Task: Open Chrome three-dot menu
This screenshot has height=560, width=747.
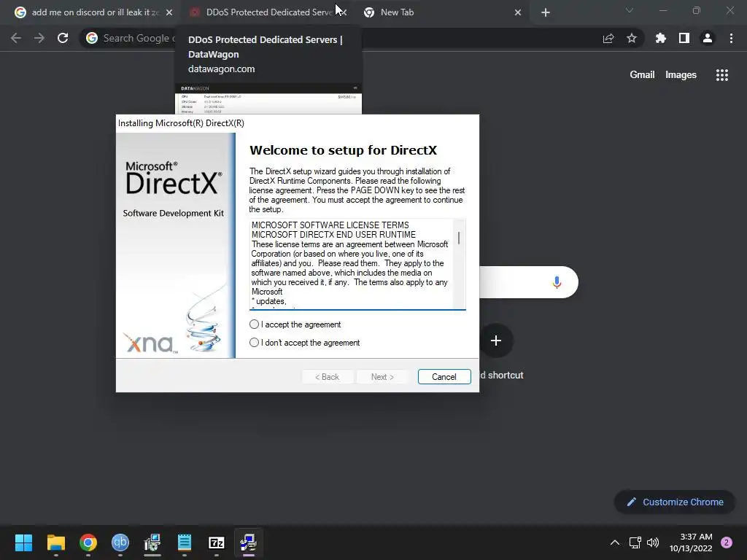Action: tap(731, 38)
